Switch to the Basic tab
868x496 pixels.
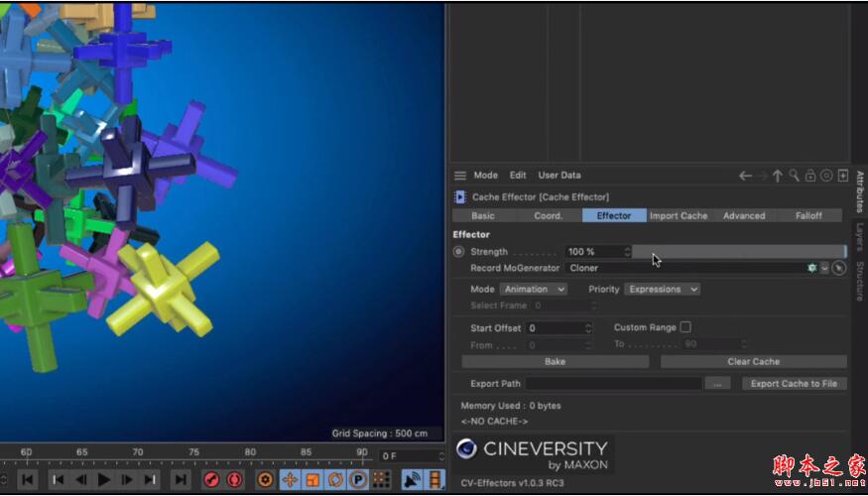click(x=483, y=216)
